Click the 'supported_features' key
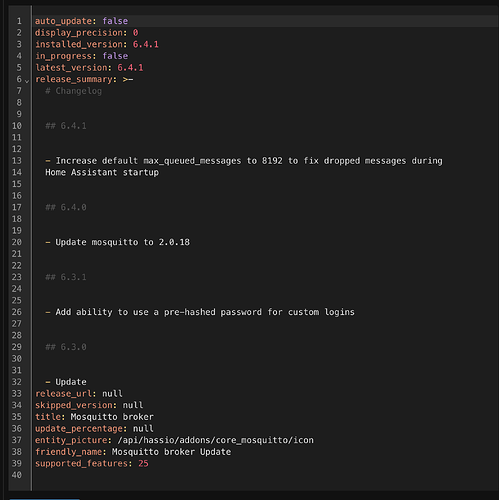The width and height of the screenshot is (499, 500). click(x=81, y=464)
